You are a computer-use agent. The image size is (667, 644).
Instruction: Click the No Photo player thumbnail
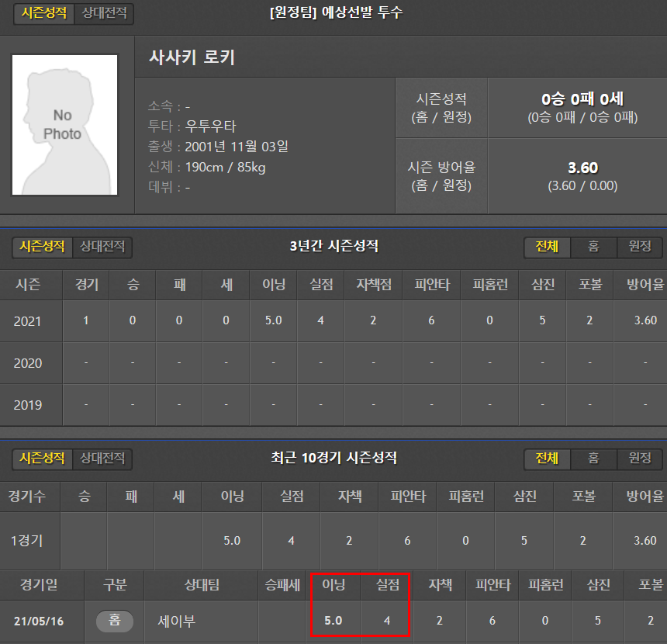pyautogui.click(x=64, y=125)
